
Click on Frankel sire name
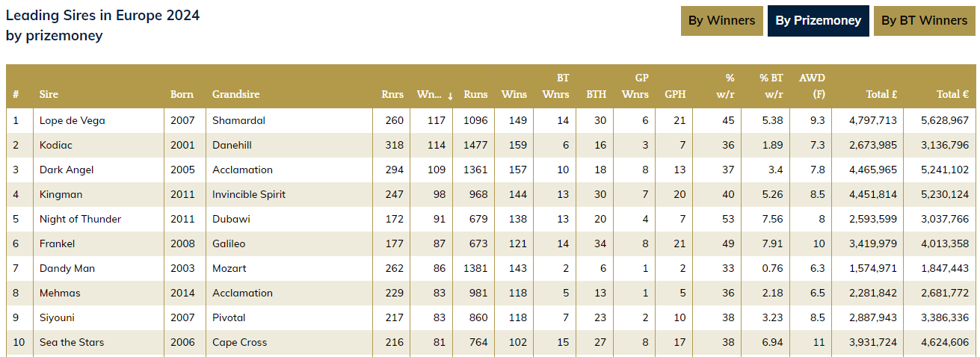coord(57,243)
